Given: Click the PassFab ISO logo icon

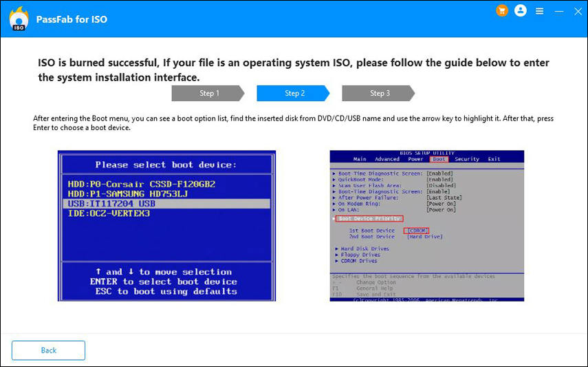Looking at the screenshot, I should point(19,19).
